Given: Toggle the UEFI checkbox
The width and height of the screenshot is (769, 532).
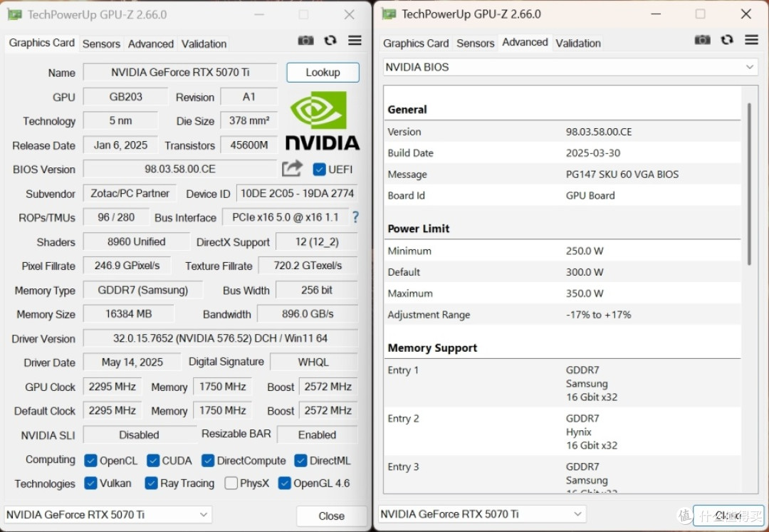Looking at the screenshot, I should point(319,169).
